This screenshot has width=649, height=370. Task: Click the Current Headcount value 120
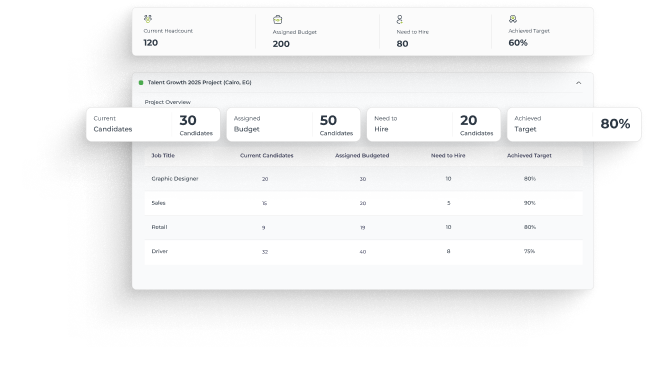click(x=151, y=43)
